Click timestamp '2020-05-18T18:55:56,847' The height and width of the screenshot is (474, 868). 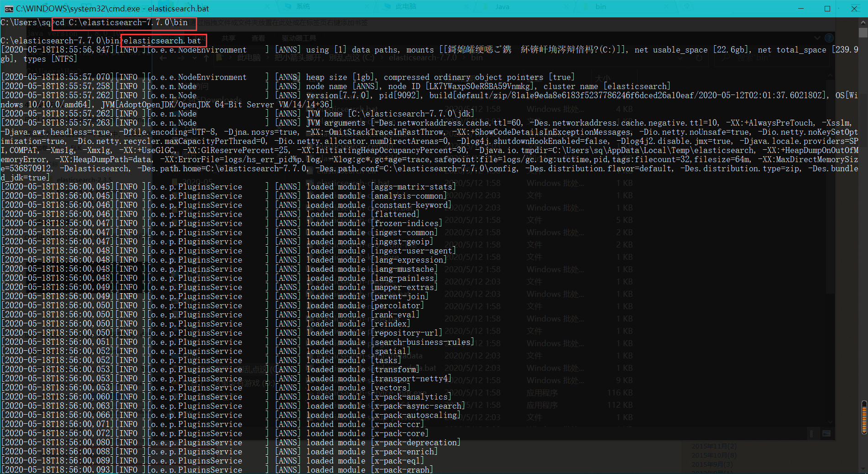(x=58, y=50)
